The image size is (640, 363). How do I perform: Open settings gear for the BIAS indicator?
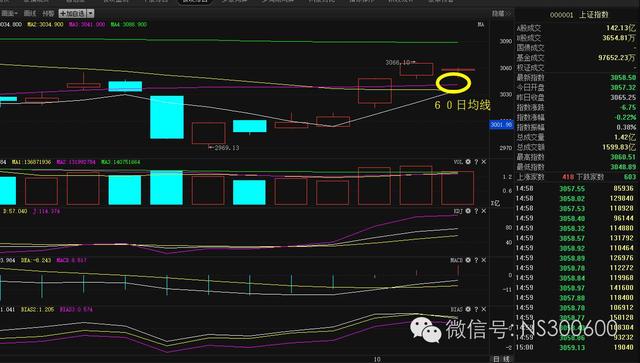tap(468, 309)
